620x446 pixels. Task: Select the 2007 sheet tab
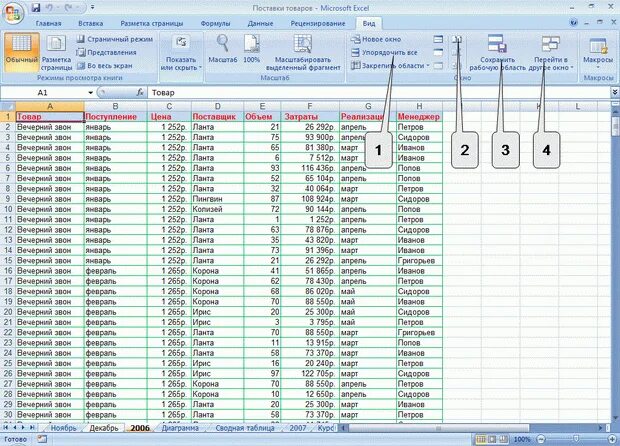click(x=298, y=428)
